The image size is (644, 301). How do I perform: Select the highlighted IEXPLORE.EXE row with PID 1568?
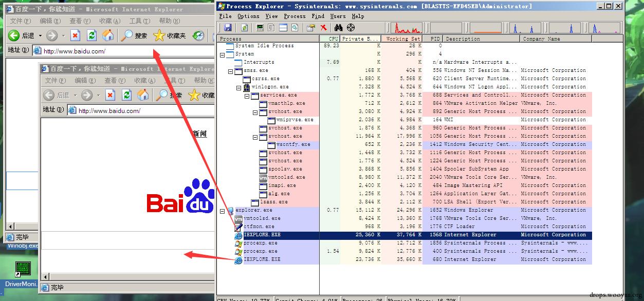[x=404, y=235]
